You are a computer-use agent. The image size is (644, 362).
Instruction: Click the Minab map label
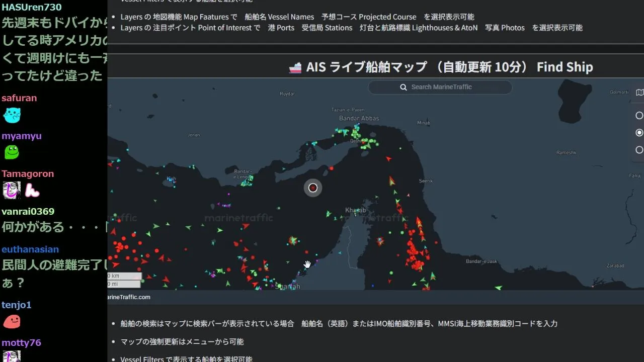424,123
